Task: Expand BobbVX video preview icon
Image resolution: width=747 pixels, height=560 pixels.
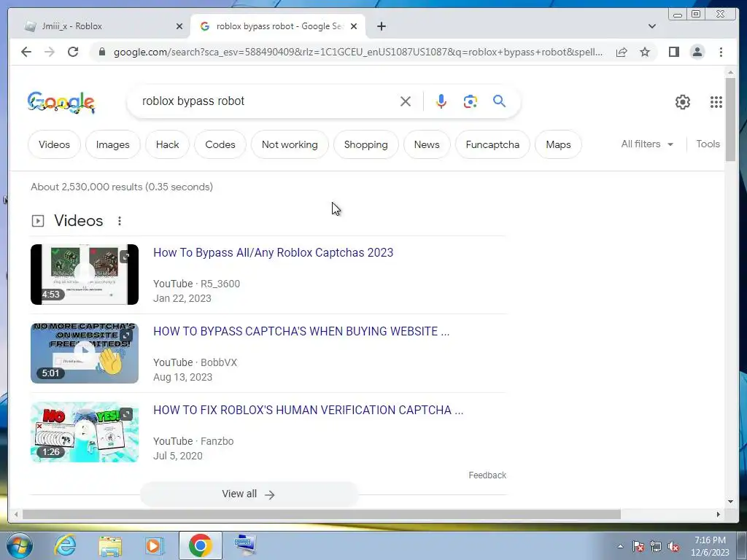Action: pos(126,335)
